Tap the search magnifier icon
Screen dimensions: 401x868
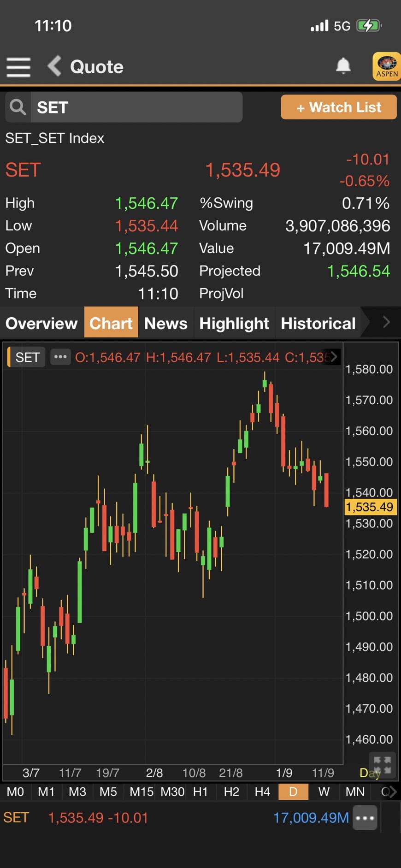(x=18, y=107)
